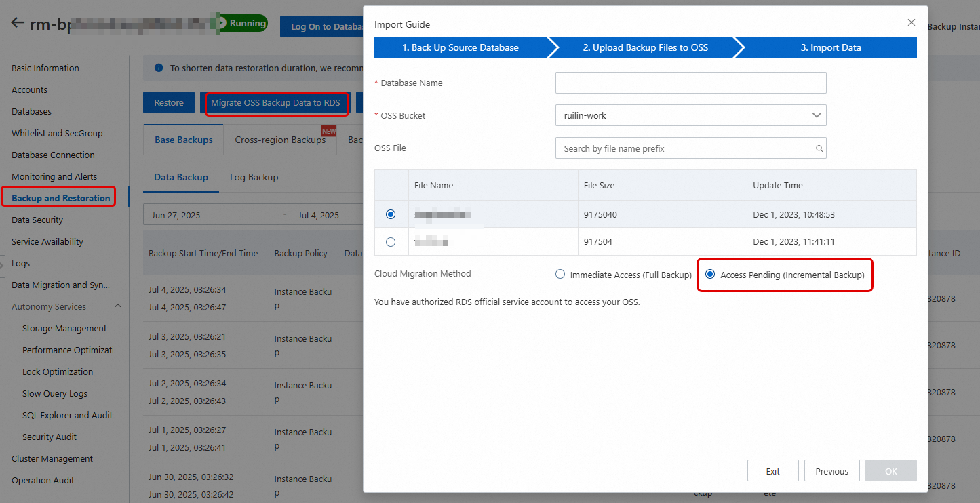Click the search magnifier in OSS File field
The width and height of the screenshot is (980, 503).
pyautogui.click(x=819, y=148)
